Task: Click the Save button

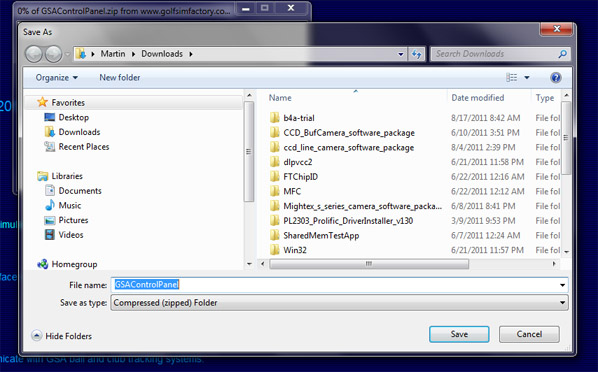Action: [459, 334]
